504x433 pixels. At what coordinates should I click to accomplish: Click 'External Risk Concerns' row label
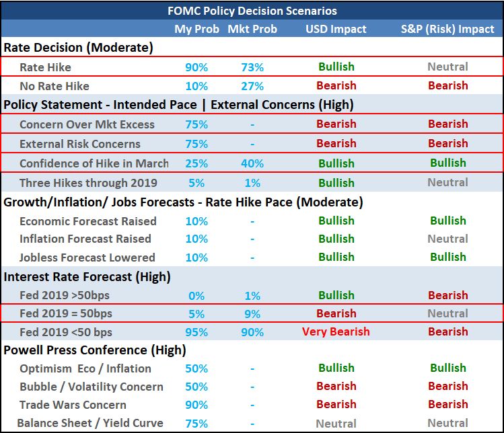[x=80, y=144]
